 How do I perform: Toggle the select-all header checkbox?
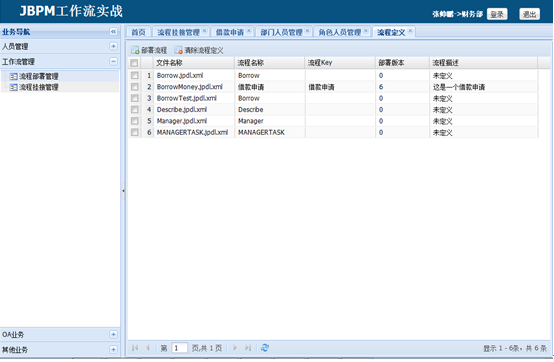pyautogui.click(x=134, y=63)
